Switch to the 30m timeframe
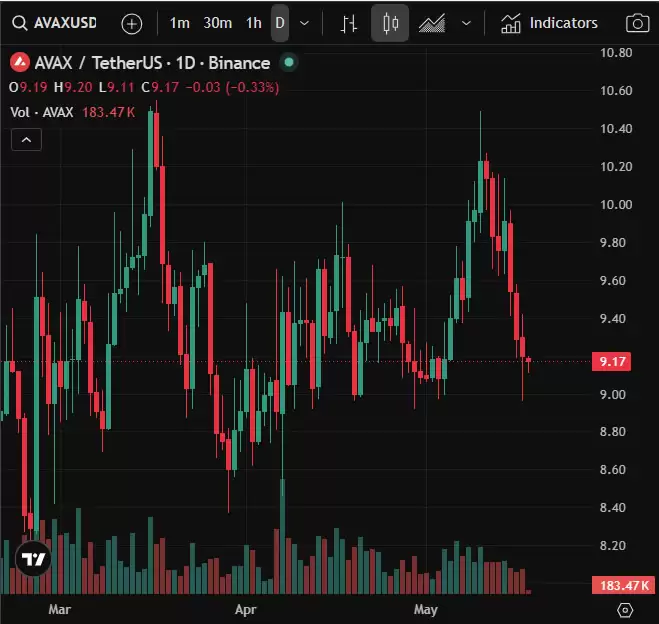 [218, 23]
